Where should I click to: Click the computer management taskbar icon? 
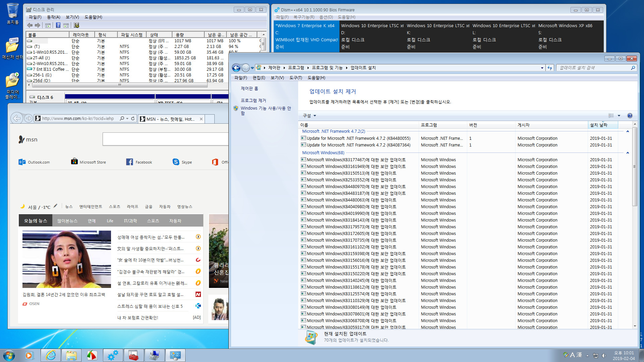point(154,355)
